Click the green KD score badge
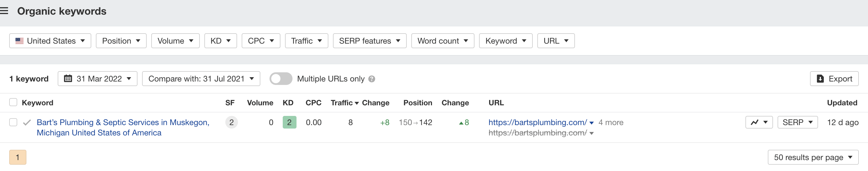Image resolution: width=868 pixels, height=171 pixels. click(x=289, y=122)
